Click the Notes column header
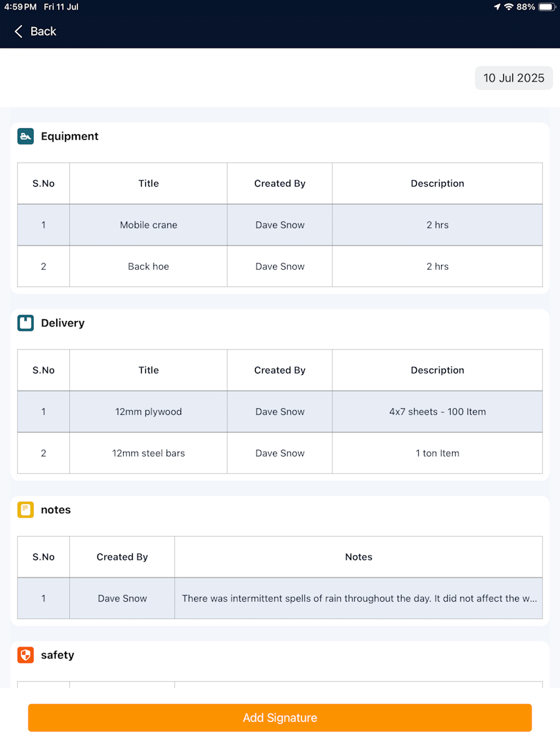The width and height of the screenshot is (560, 747). point(359,557)
